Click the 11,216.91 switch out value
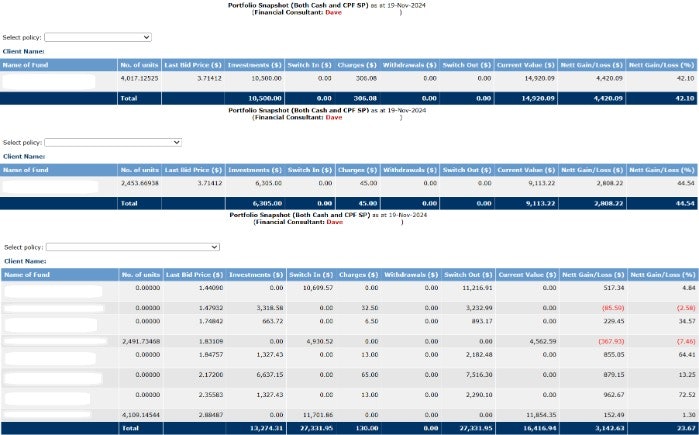Image resolution: width=699 pixels, height=435 pixels. click(x=470, y=288)
